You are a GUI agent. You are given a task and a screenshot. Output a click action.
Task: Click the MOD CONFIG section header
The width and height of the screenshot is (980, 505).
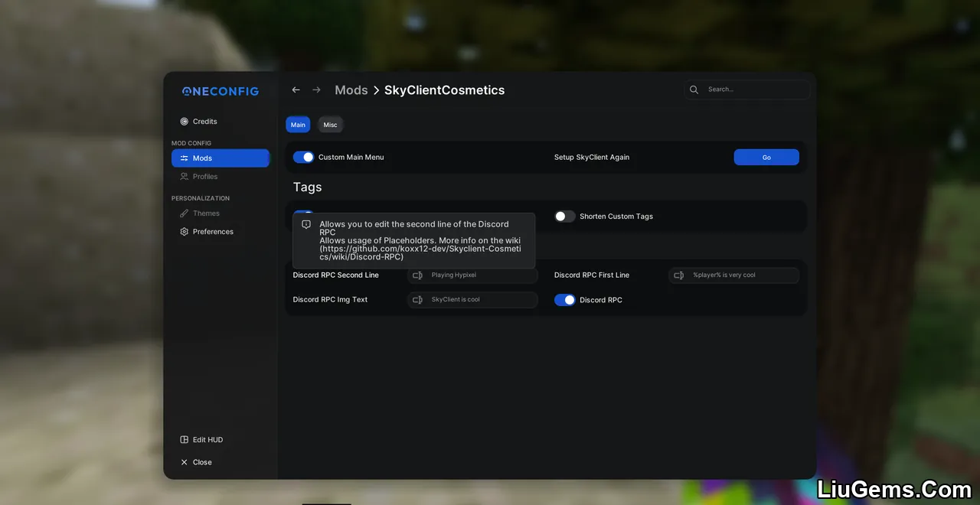191,143
